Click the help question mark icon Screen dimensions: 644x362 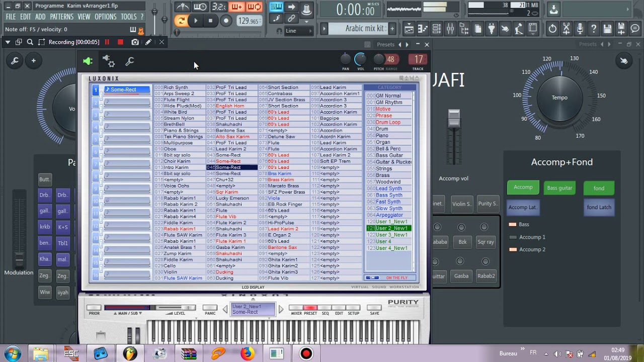tap(594, 29)
